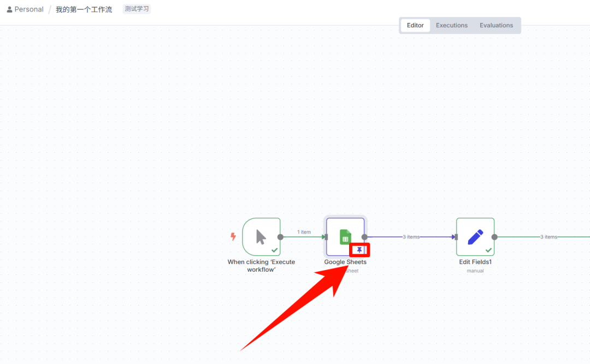Select the Editor tab
Screen dimensions: 590x364
(415, 25)
